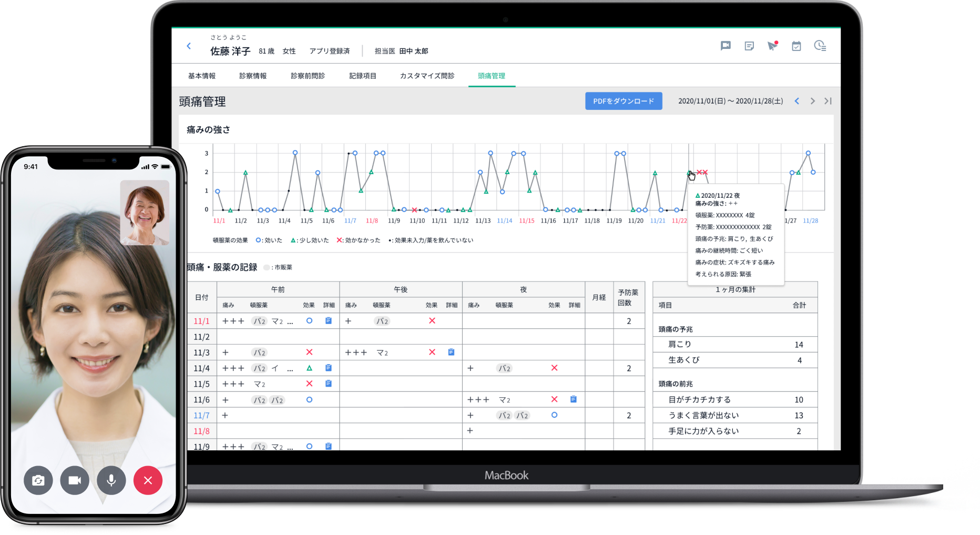Open the clock history list icon
The height and width of the screenshot is (535, 980).
[820, 46]
